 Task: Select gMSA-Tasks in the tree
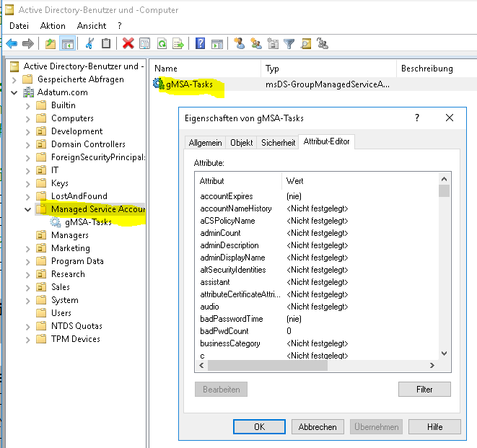(88, 222)
